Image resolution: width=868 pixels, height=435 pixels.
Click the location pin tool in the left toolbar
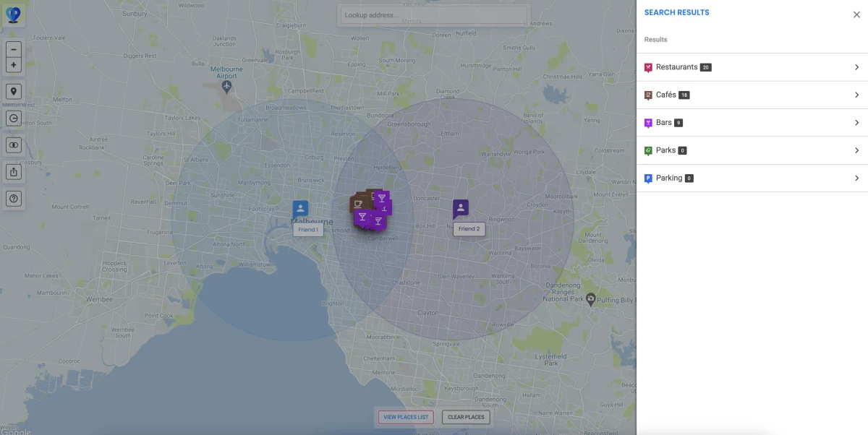14,92
